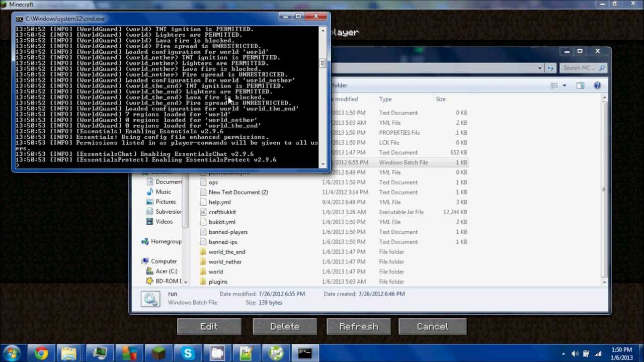This screenshot has width=644, height=362.
Task: Open Subversion in the navigation pane
Action: pyautogui.click(x=168, y=212)
